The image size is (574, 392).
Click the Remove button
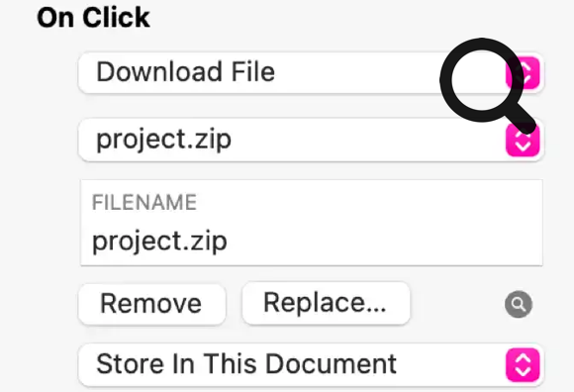click(151, 304)
